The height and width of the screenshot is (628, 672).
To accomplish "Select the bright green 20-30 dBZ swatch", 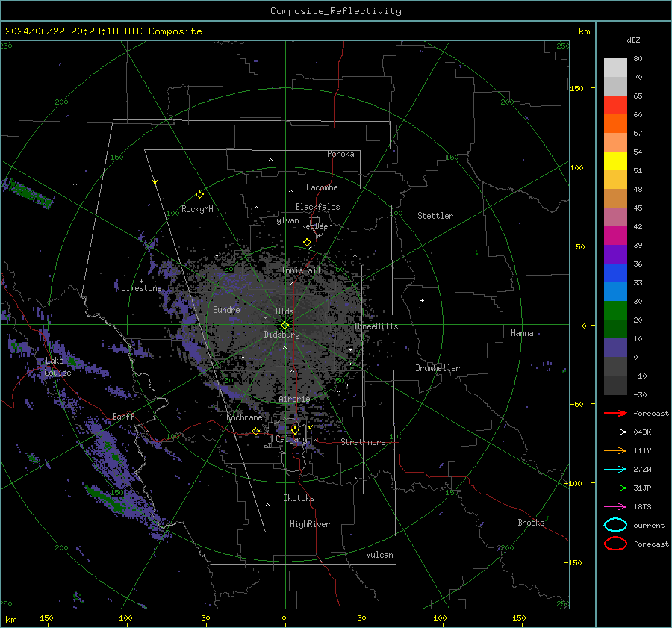I will (615, 311).
